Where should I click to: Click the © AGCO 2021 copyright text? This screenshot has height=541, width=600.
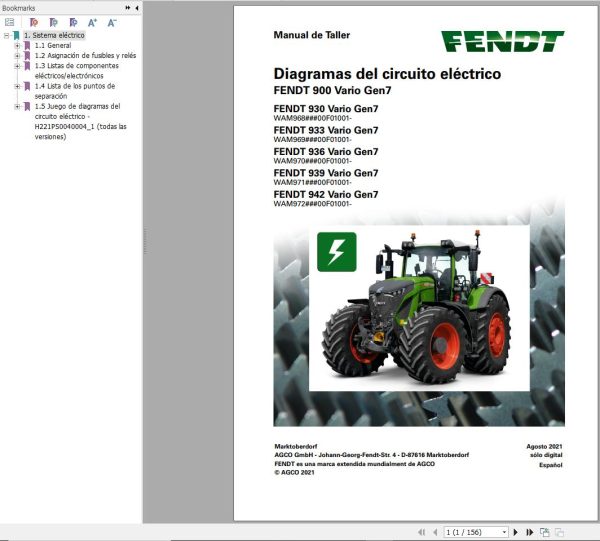pos(294,473)
